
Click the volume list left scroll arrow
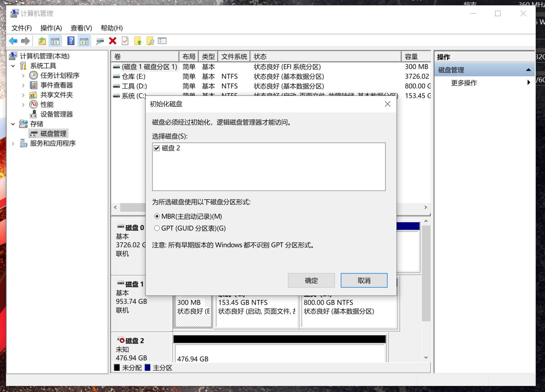point(115,207)
